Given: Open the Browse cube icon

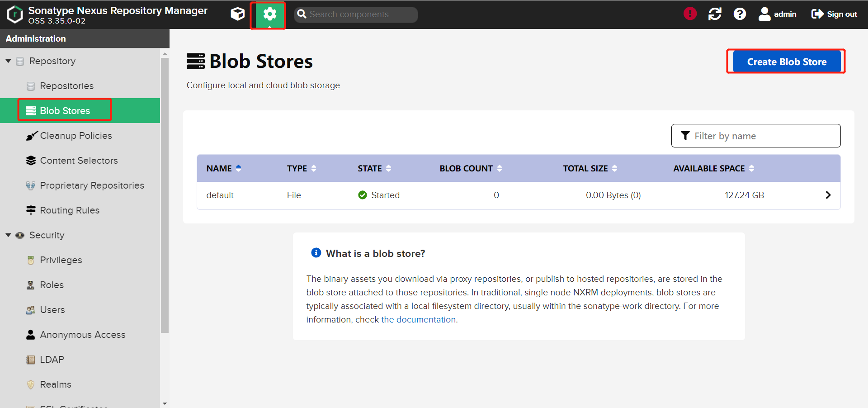Looking at the screenshot, I should click(x=237, y=14).
